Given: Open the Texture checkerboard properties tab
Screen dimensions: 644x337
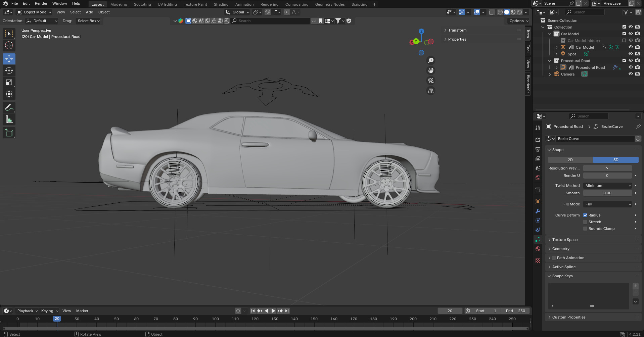Looking at the screenshot, I should pyautogui.click(x=538, y=261).
